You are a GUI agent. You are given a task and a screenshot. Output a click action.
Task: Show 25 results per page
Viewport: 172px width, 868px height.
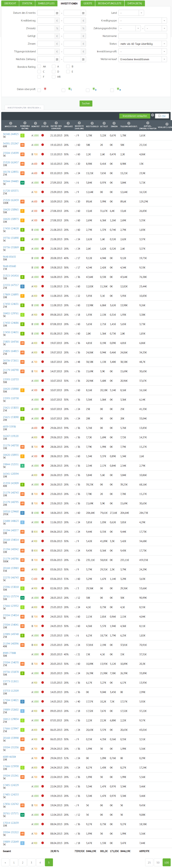coord(149,863)
